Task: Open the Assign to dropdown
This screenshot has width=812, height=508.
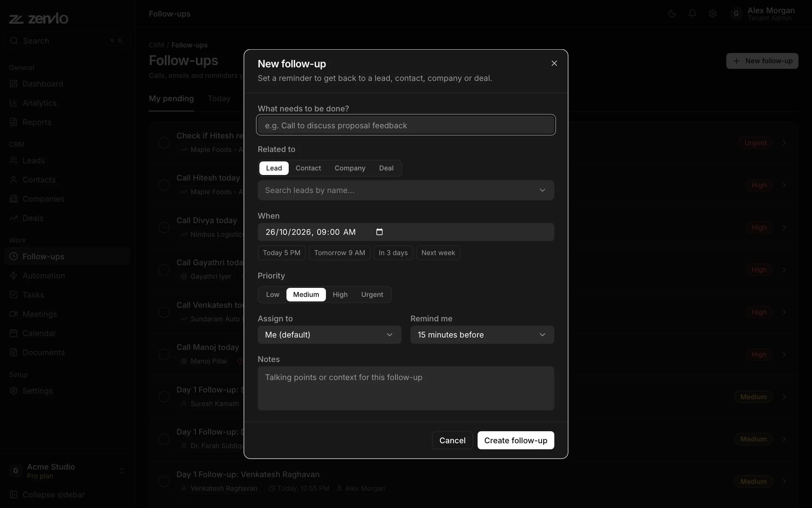Action: click(329, 335)
